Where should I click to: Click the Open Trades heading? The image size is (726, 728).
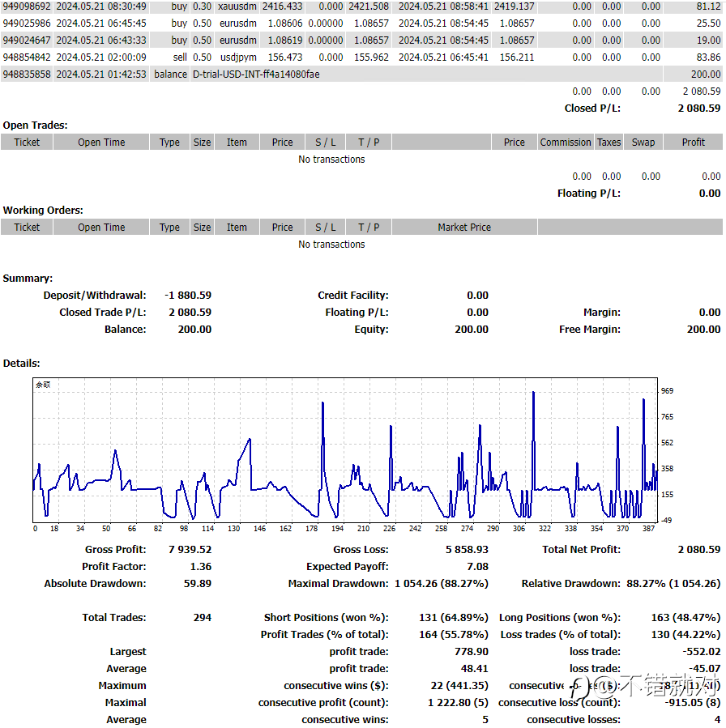click(x=35, y=126)
